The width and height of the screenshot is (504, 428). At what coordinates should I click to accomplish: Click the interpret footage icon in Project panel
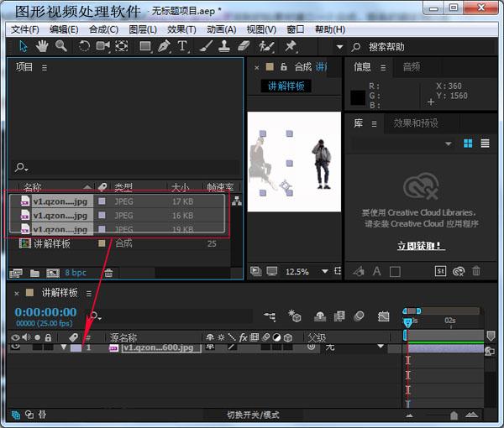[x=16, y=274]
